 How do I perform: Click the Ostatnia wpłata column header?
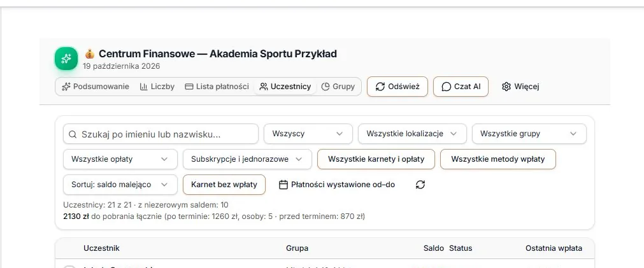[554, 248]
